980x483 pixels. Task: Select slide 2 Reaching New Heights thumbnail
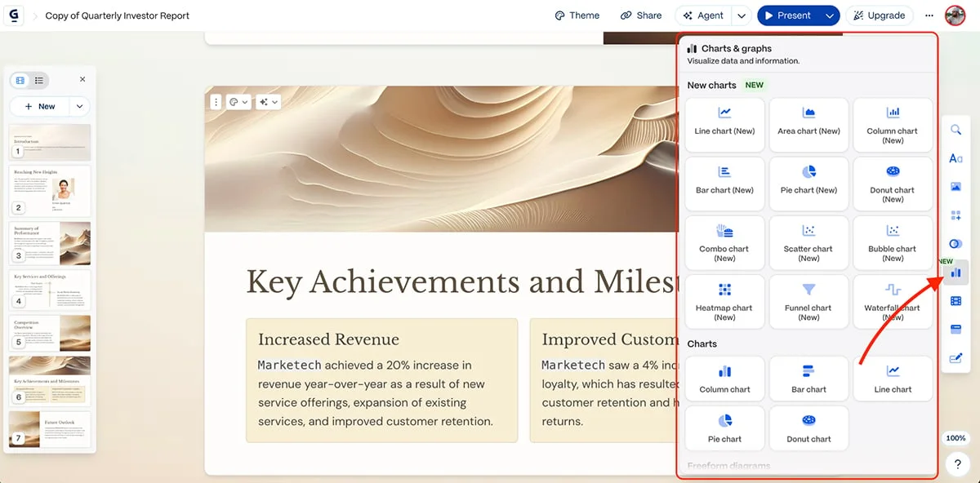pos(50,191)
